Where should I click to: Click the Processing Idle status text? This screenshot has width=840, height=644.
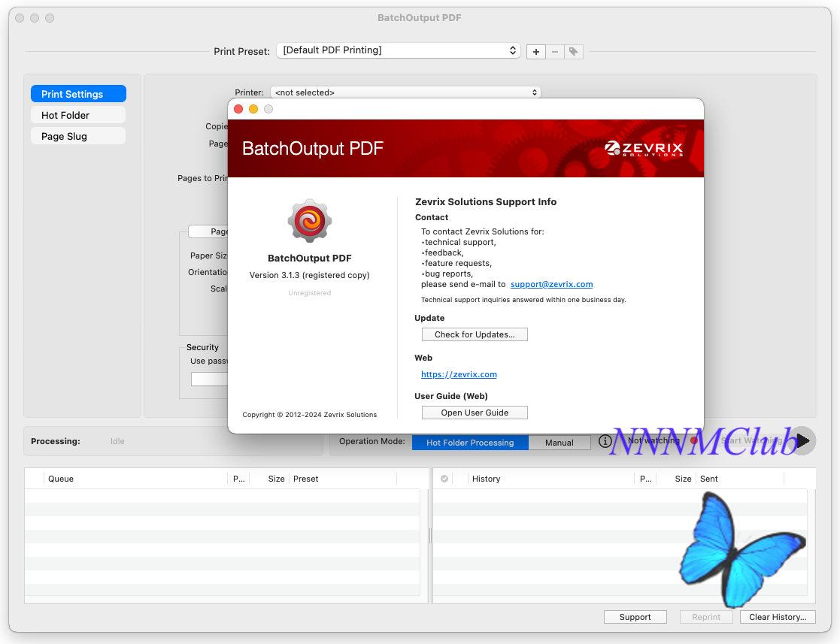coord(117,441)
